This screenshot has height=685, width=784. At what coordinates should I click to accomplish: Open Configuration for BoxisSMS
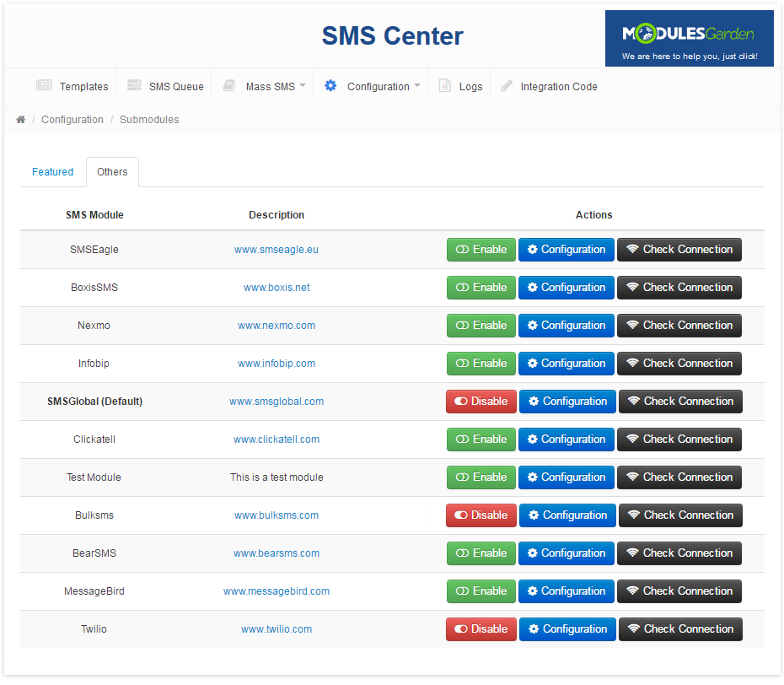pos(566,288)
